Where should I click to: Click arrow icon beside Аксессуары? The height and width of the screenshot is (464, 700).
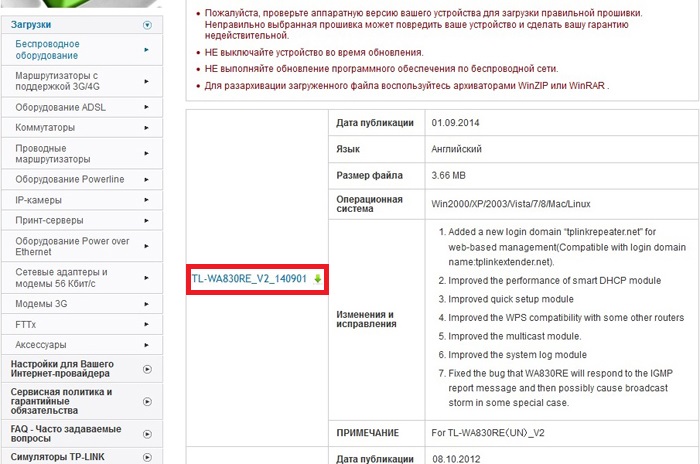pyautogui.click(x=146, y=345)
